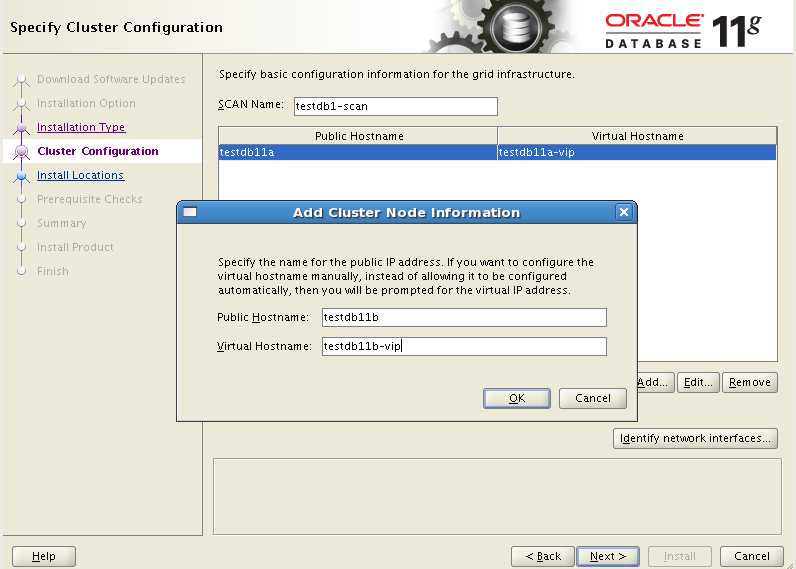Click the Cluster Configuration step marker icon
Viewport: 796px width, 569px height.
(21, 151)
